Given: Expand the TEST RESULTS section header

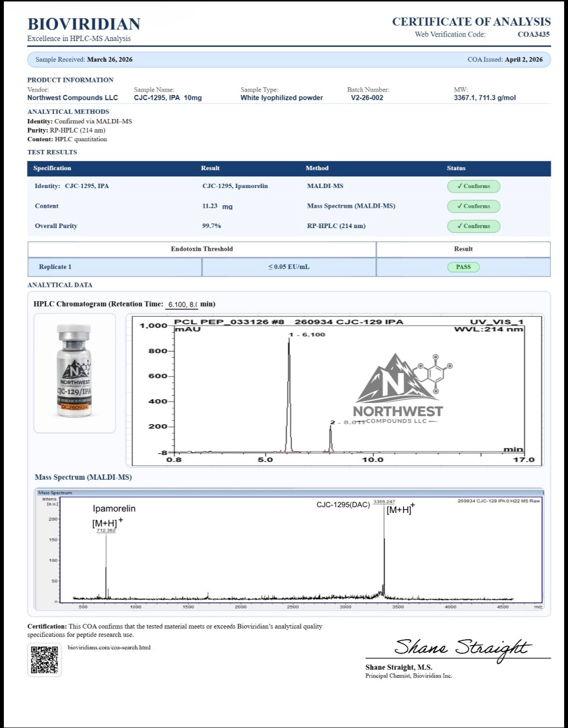Looking at the screenshot, I should (x=53, y=152).
